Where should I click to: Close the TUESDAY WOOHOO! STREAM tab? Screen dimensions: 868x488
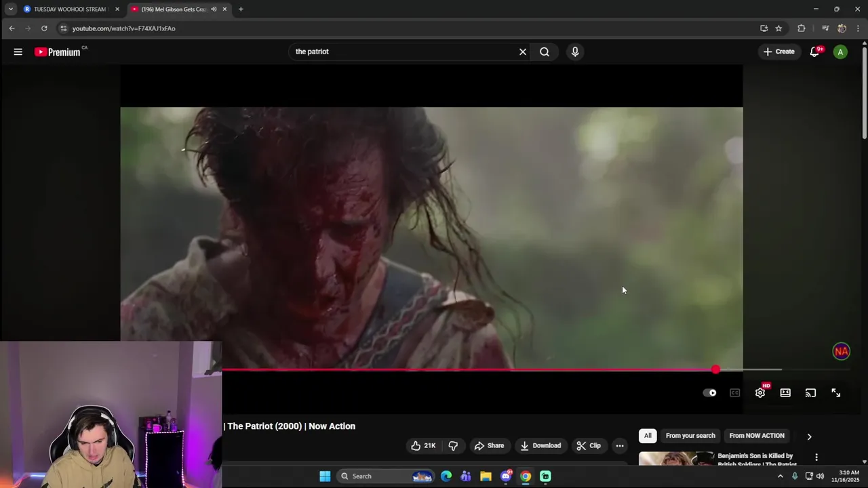tap(117, 9)
